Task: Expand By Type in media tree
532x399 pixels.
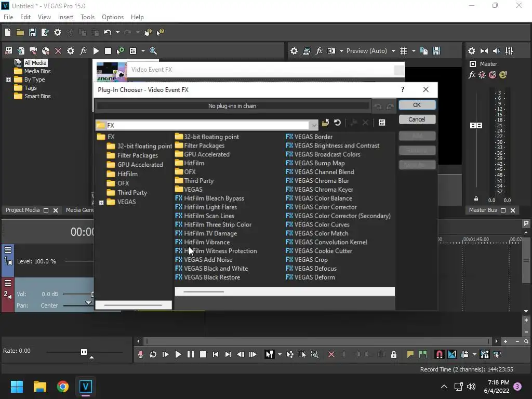Action: 8,80
